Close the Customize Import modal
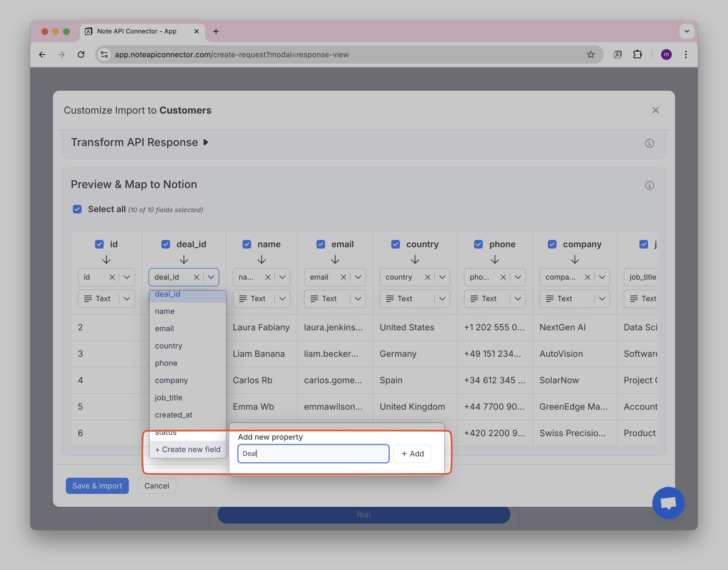This screenshot has height=570, width=728. click(x=655, y=110)
